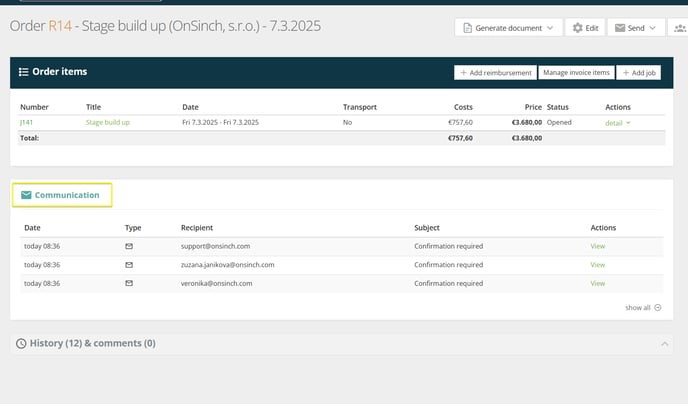Open the Send dropdown menu
The height and width of the screenshot is (404, 688).
click(x=636, y=28)
